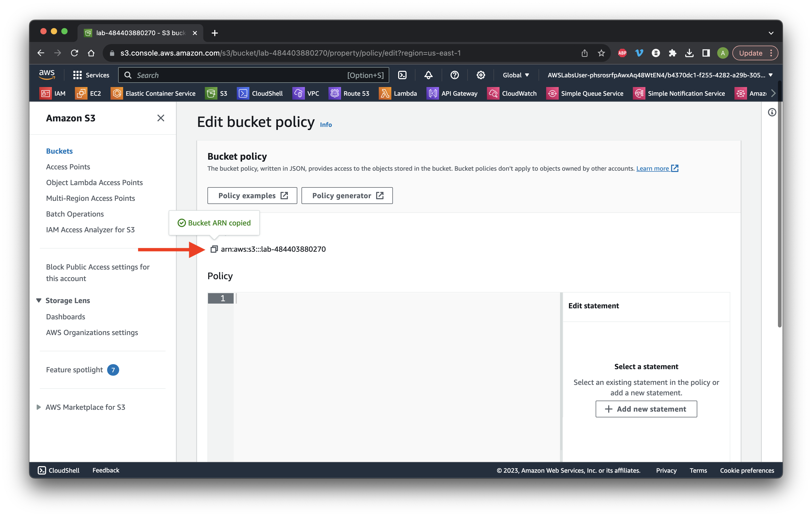The width and height of the screenshot is (812, 517).
Task: Open browser downloads icon
Action: pyautogui.click(x=689, y=53)
